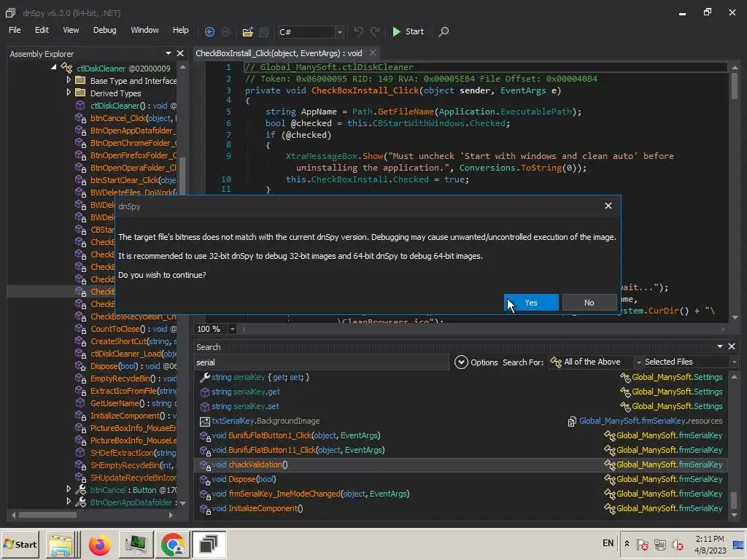Open the File menu
The image size is (747, 560).
click(15, 30)
